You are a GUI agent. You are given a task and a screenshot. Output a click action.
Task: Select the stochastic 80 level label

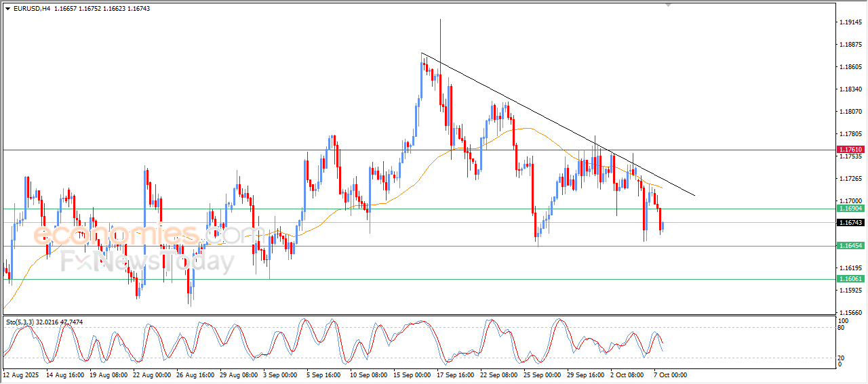click(842, 328)
